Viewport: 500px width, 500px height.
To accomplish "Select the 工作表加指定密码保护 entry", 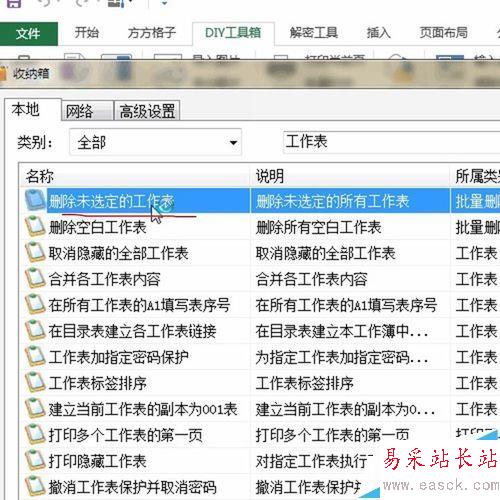I will point(118,357).
